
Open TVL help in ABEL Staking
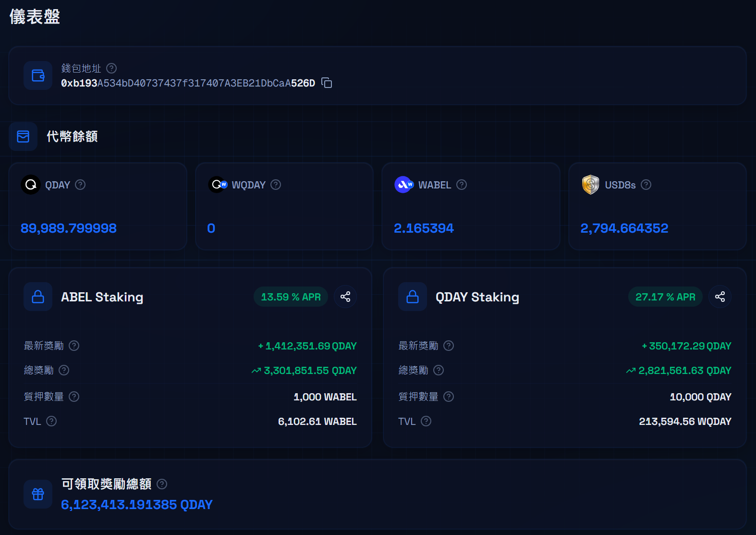[51, 421]
